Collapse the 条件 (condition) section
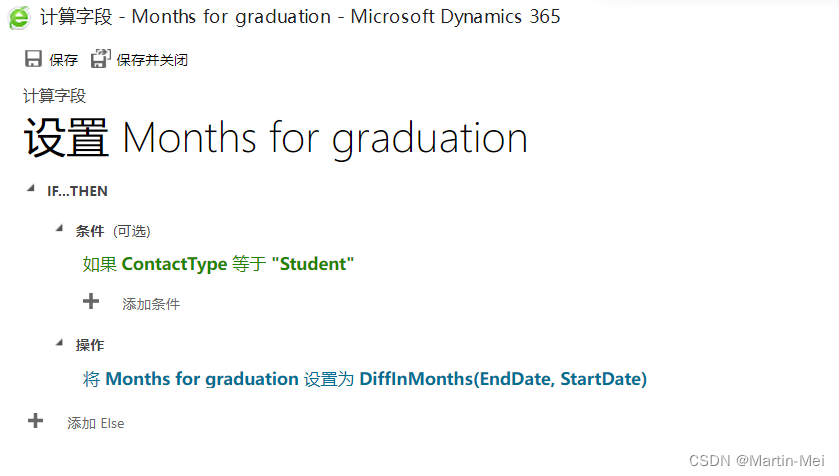 59,229
